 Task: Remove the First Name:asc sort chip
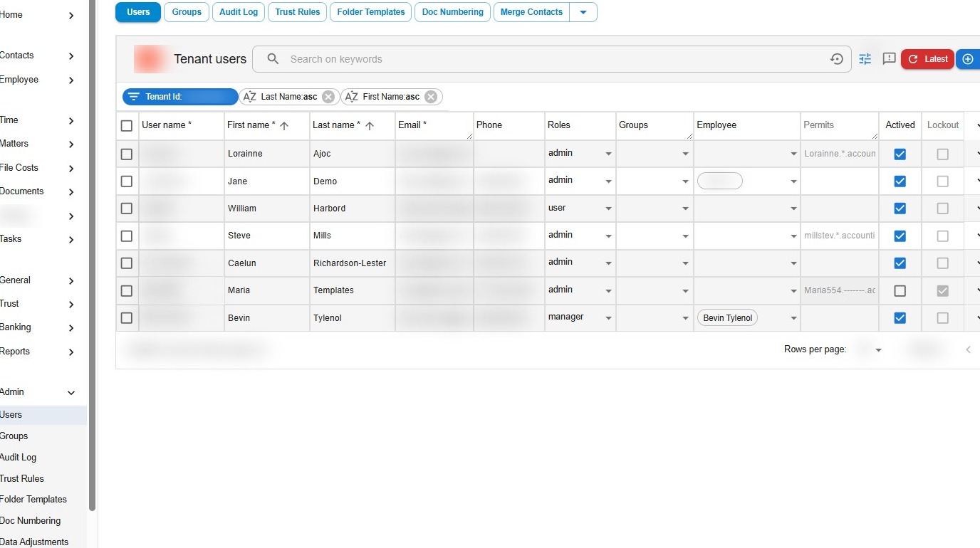click(431, 97)
